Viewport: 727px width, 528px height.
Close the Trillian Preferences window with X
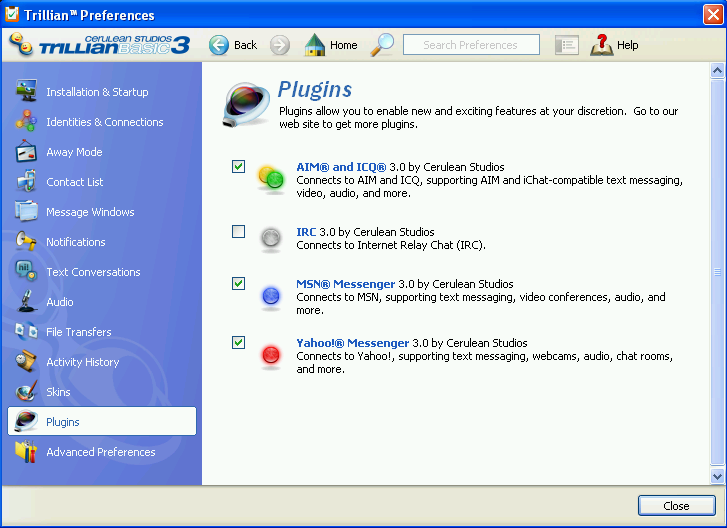pos(713,14)
